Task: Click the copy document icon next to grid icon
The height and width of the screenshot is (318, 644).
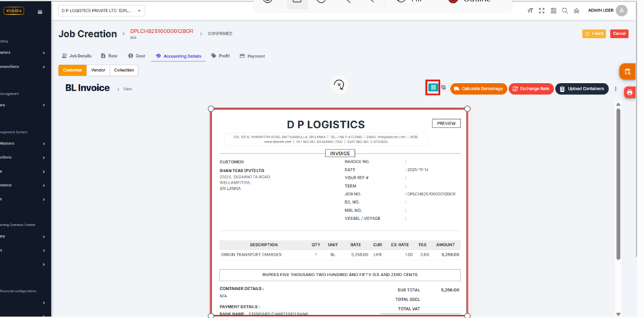Action: click(443, 88)
